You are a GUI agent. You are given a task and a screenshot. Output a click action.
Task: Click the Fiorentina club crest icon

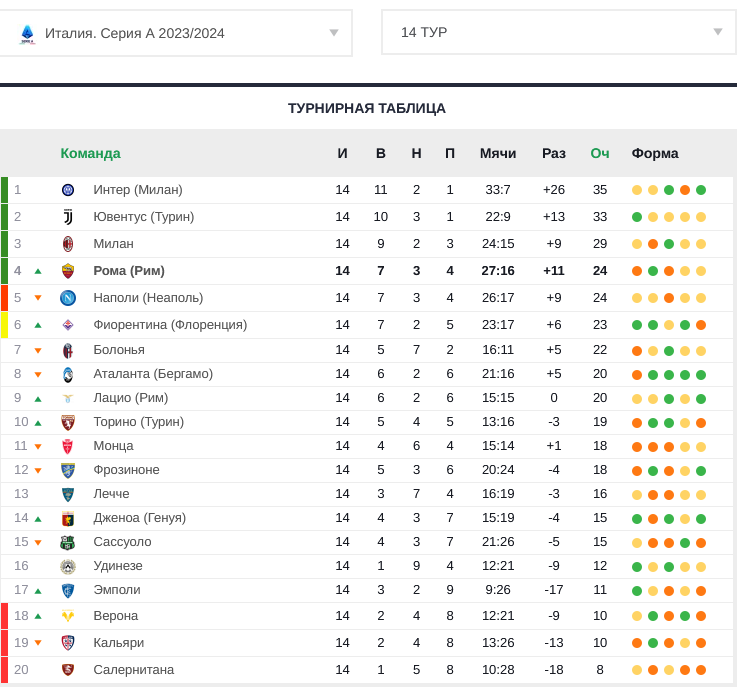click(x=68, y=325)
